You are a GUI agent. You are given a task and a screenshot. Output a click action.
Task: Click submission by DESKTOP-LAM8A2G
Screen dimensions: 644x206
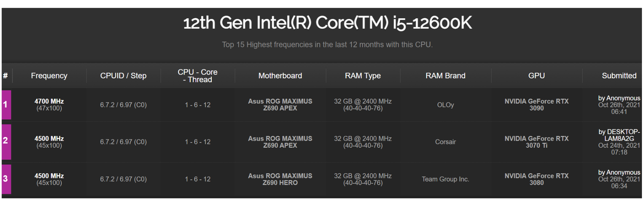click(x=619, y=142)
